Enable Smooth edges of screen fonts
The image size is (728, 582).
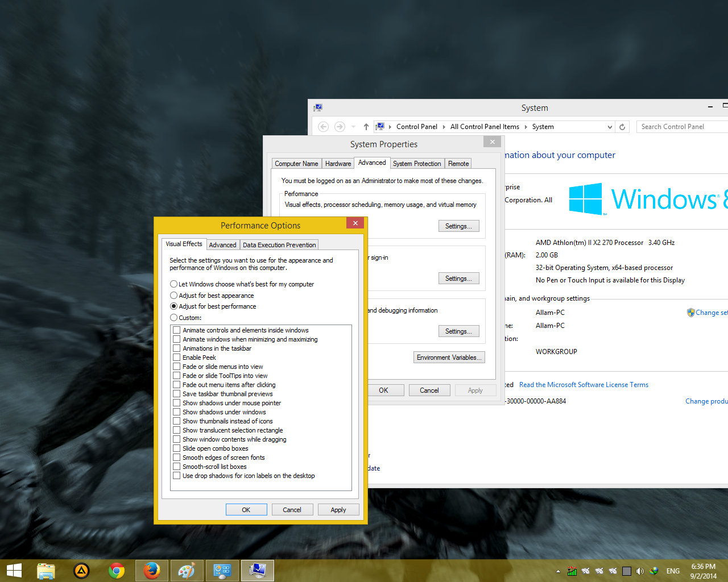click(x=177, y=458)
